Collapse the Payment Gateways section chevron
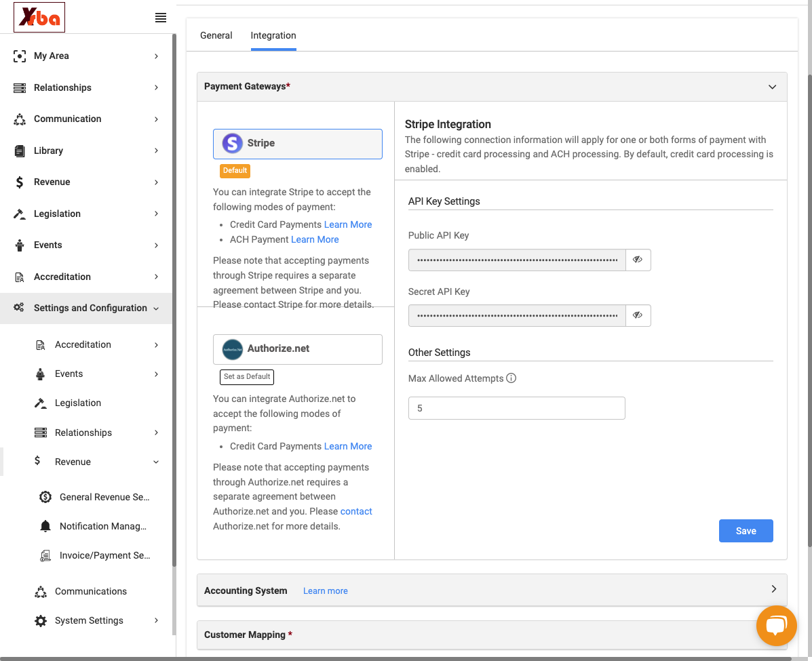 [772, 87]
